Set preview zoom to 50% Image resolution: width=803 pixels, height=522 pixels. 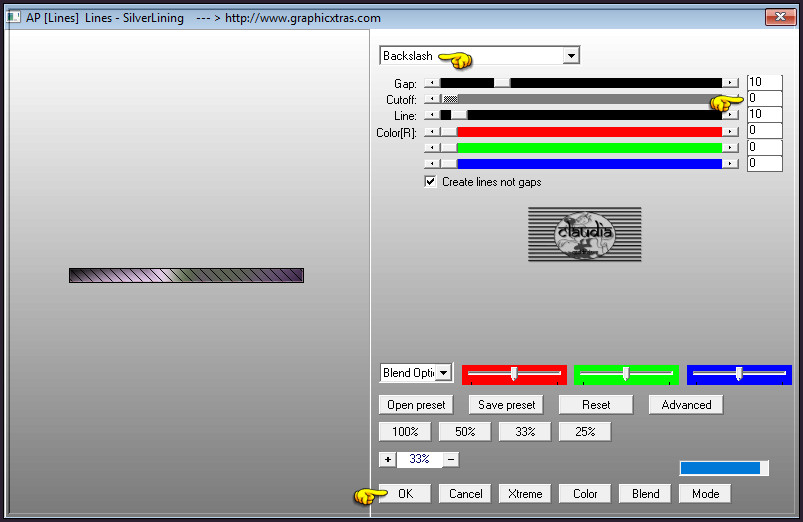click(465, 431)
